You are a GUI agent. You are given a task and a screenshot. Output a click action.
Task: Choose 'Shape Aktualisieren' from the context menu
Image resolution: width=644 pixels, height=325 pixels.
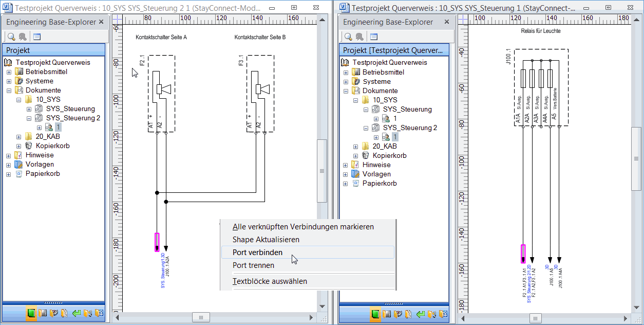point(266,240)
